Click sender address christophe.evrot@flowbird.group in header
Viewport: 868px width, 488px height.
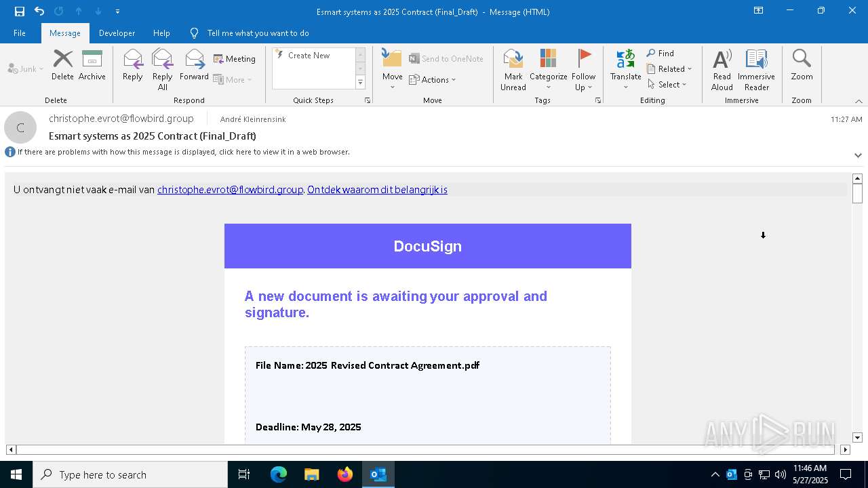121,119
